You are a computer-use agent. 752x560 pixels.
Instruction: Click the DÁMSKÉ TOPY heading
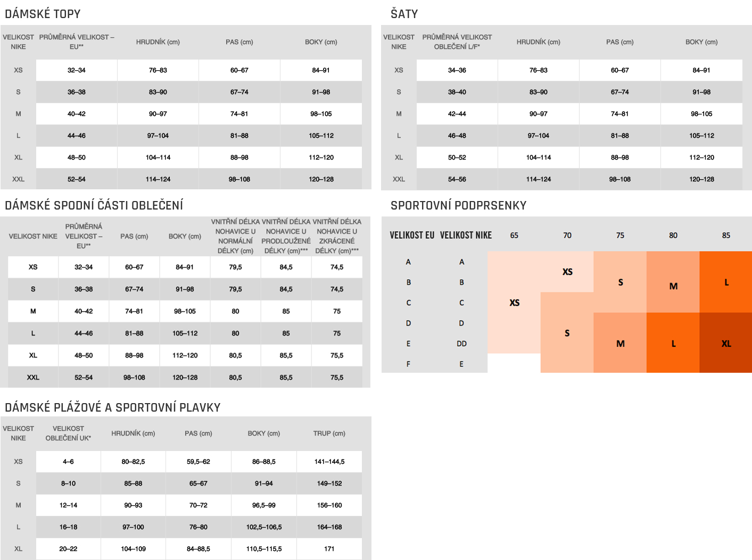pos(43,14)
